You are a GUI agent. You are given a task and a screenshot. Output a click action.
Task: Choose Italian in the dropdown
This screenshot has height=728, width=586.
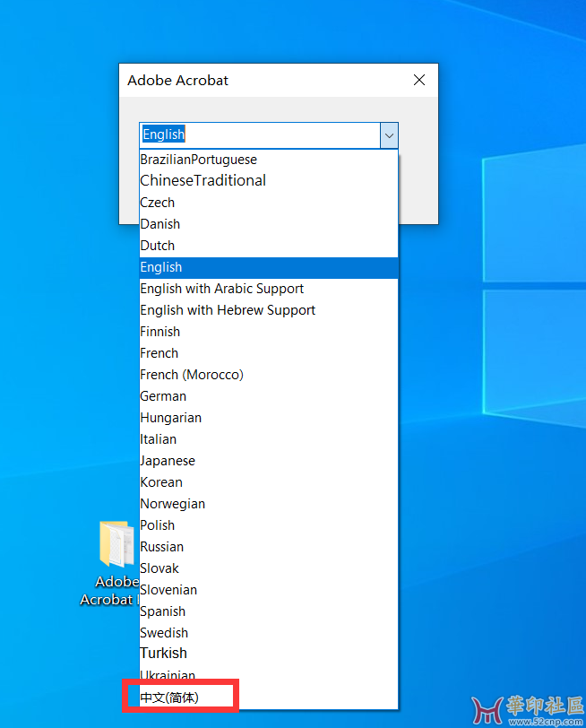[x=269, y=439]
